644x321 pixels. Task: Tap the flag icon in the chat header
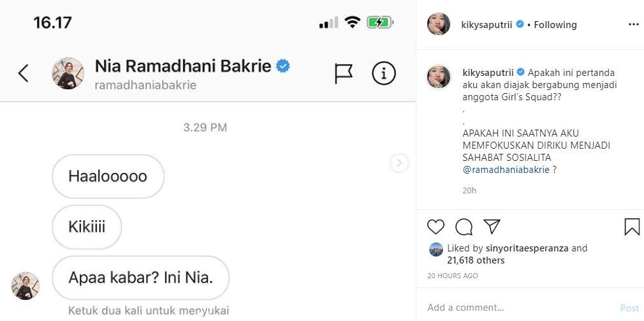(344, 73)
